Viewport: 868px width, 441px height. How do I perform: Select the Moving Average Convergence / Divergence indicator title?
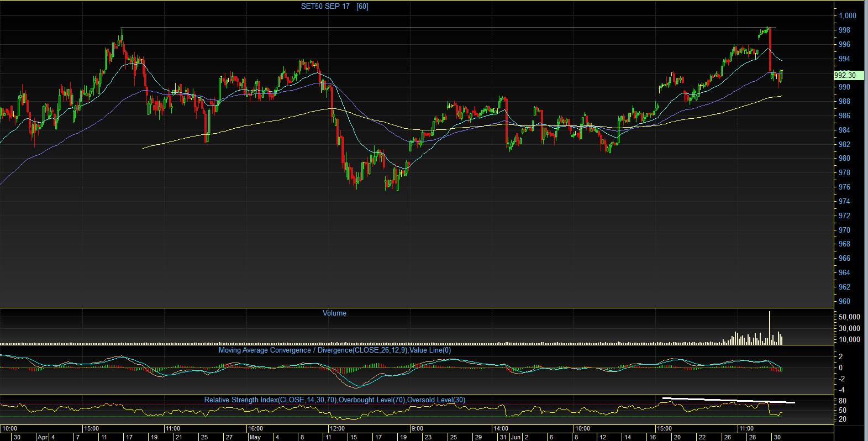point(335,350)
